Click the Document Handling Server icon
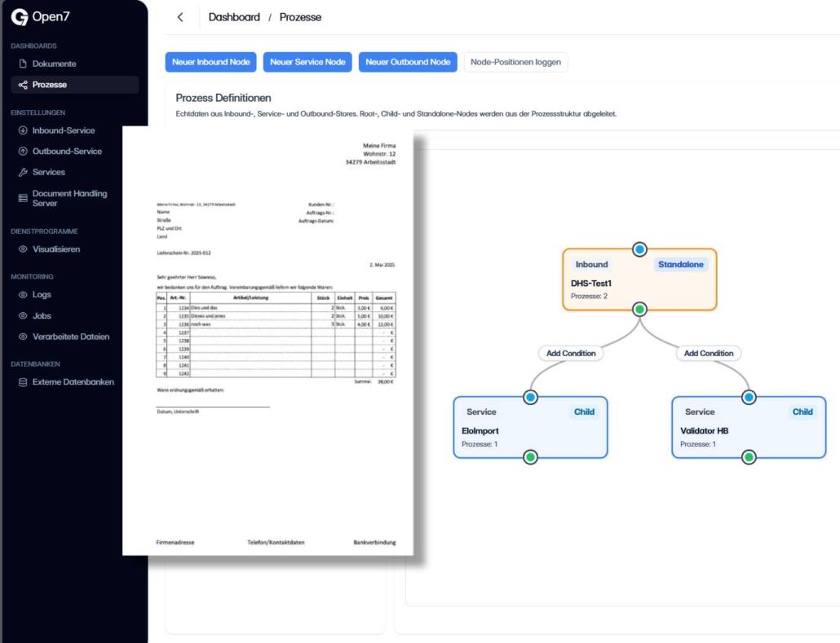The width and height of the screenshot is (840, 643). (x=23, y=198)
